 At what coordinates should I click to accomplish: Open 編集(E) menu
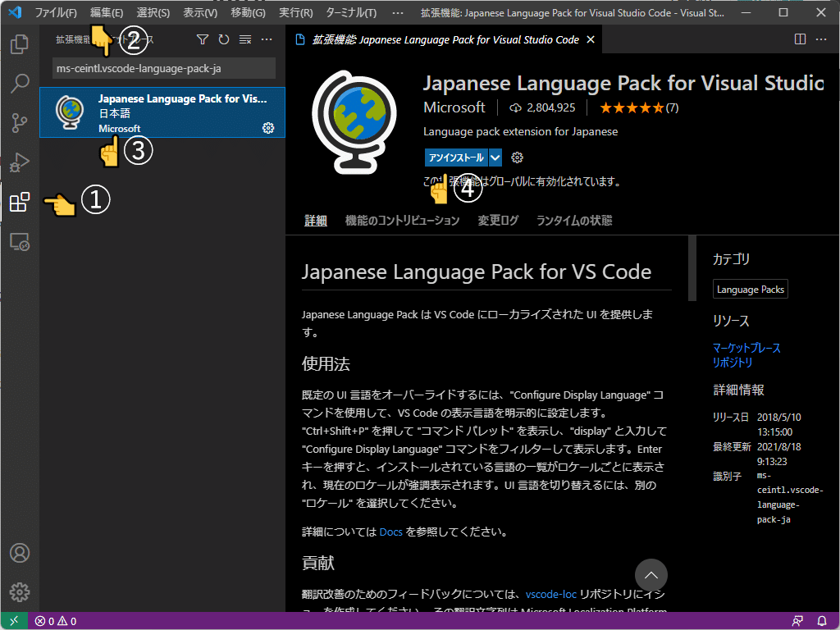pos(107,12)
